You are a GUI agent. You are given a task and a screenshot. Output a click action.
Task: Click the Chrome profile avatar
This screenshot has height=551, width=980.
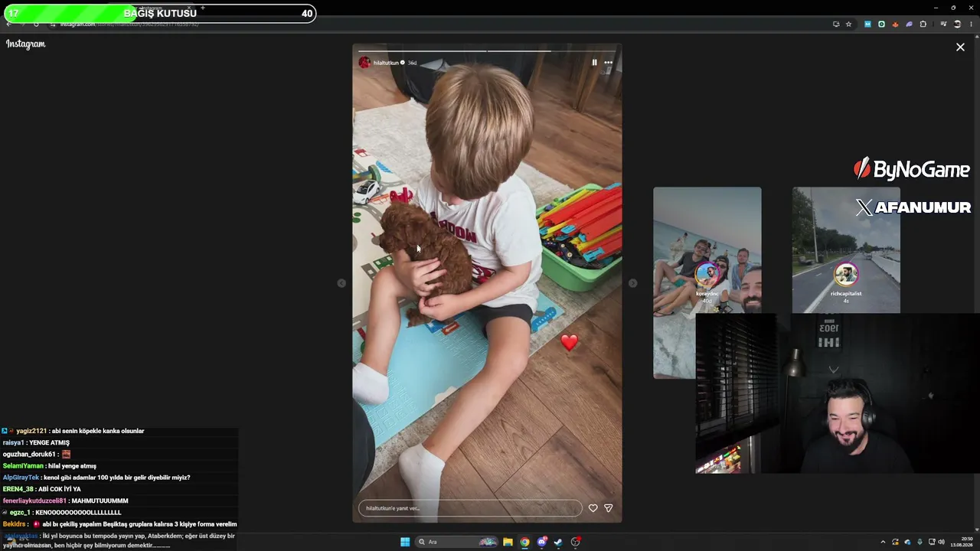(x=957, y=24)
